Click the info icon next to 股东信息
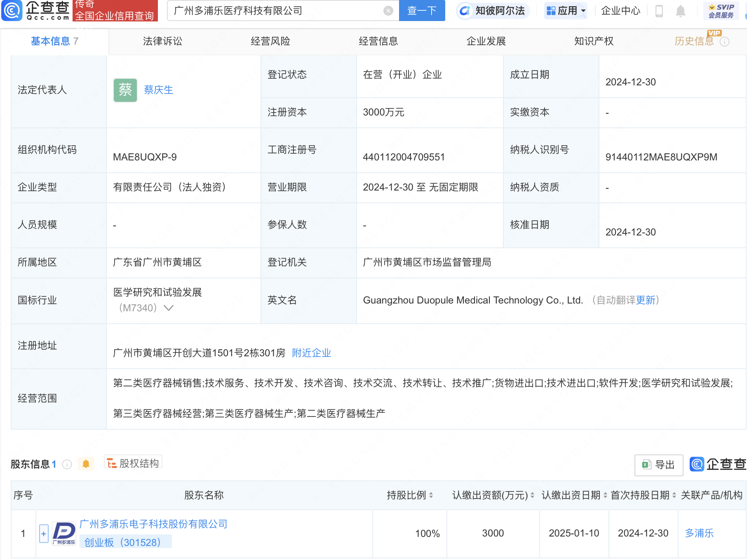747x560 pixels. (x=67, y=464)
